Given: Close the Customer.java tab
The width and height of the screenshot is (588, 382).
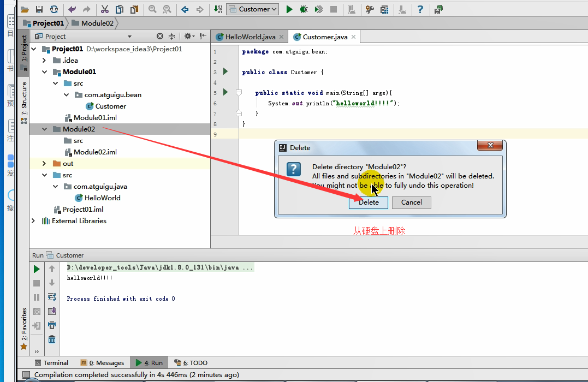Looking at the screenshot, I should coord(354,37).
